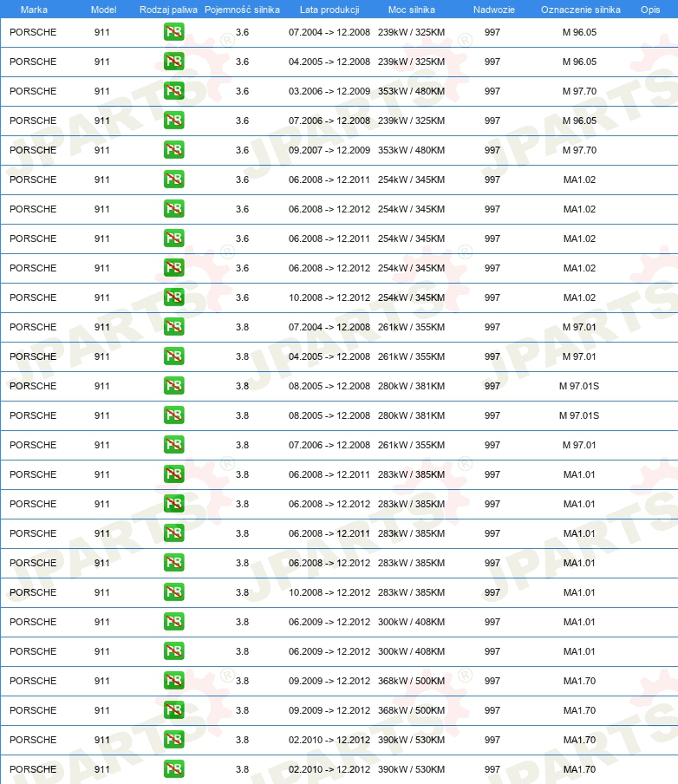Select 261kW / 355KM in 07.2004 row

(412, 327)
